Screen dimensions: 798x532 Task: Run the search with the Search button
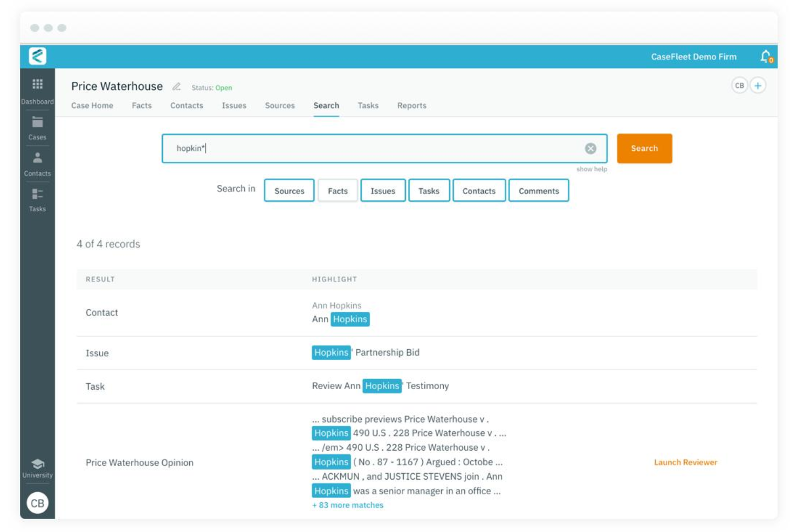coord(644,148)
